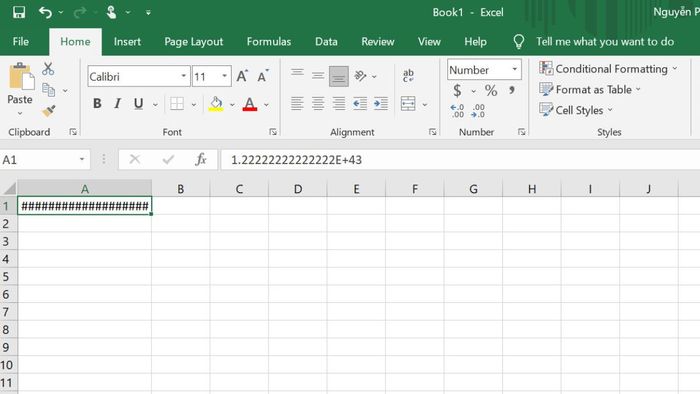Viewport: 700px width, 394px height.
Task: Apply red Font Color
Action: pos(250,104)
